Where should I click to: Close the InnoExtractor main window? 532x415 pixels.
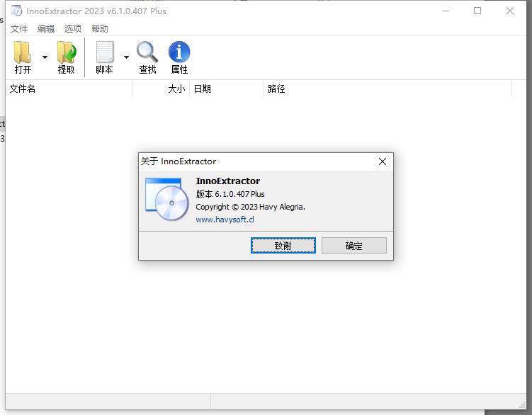point(509,11)
